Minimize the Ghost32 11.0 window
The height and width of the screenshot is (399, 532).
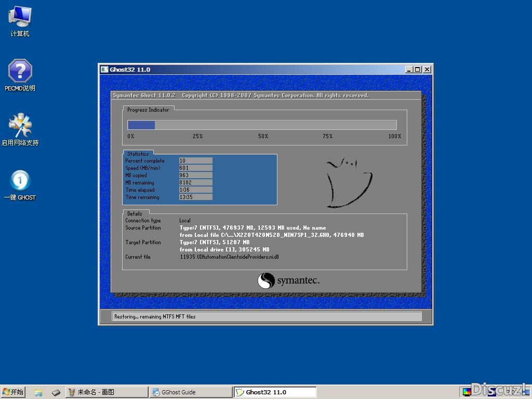[x=409, y=70]
